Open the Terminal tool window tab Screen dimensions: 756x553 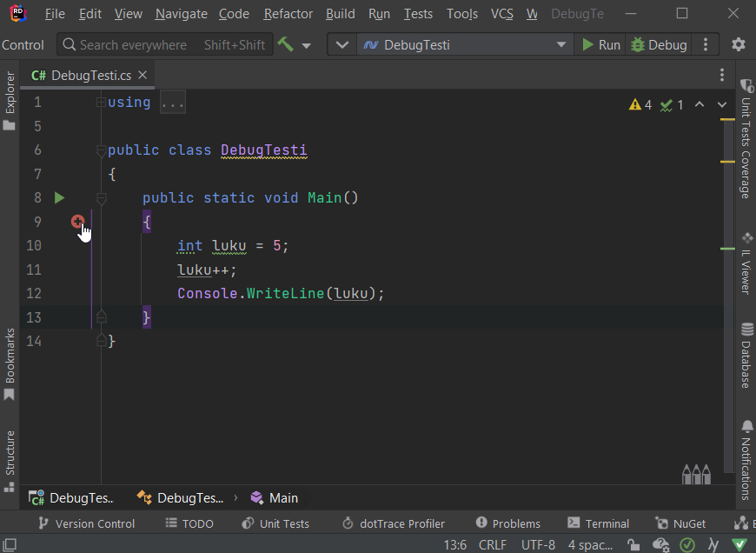tap(598, 523)
